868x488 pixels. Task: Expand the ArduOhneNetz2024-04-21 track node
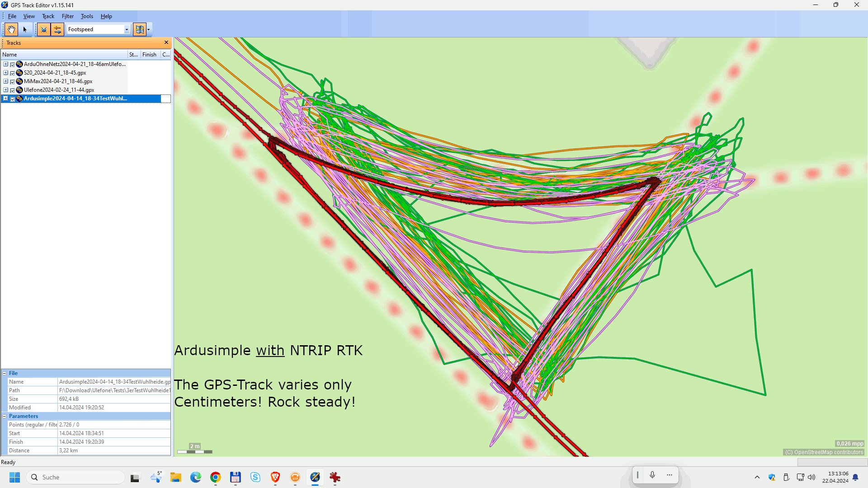(5, 64)
